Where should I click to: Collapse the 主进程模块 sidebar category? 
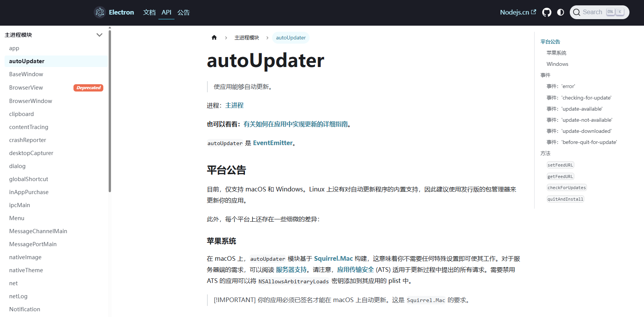(99, 35)
